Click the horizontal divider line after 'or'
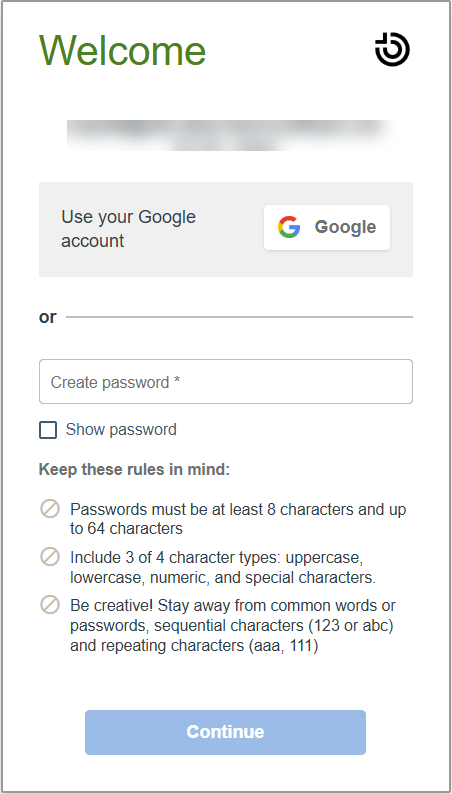This screenshot has width=452, height=794. pos(239,317)
